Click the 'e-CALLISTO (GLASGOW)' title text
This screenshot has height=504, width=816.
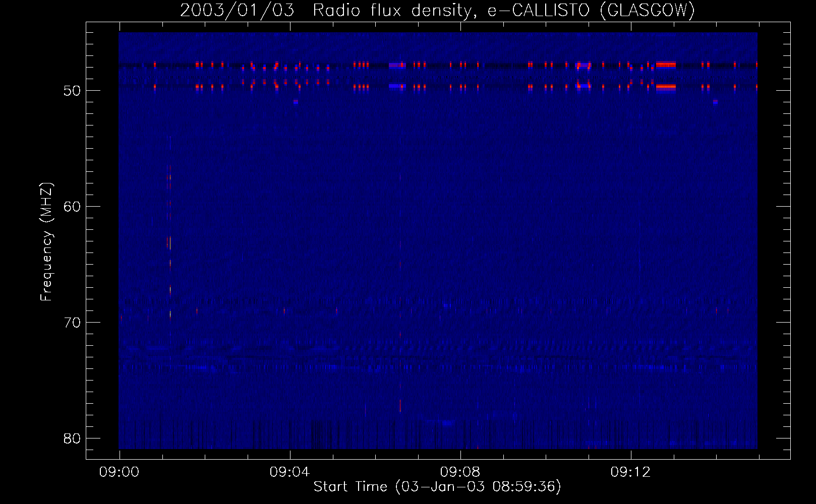point(592,10)
